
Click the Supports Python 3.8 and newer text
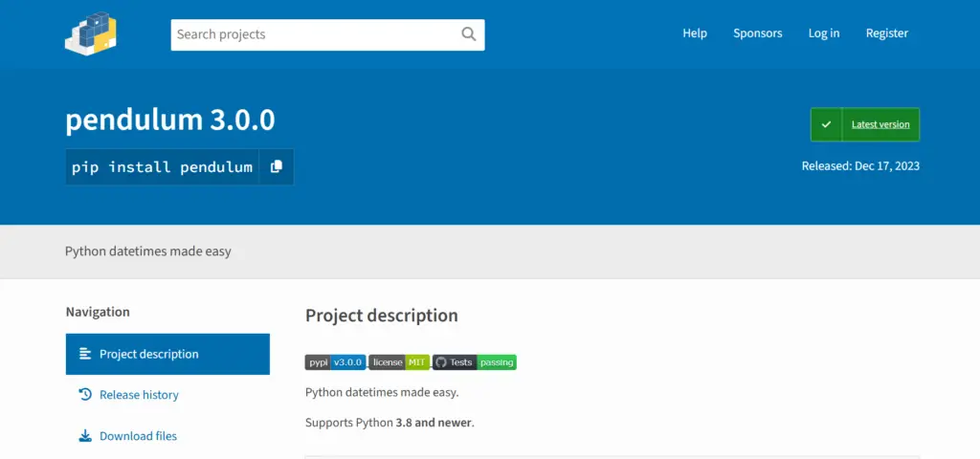(x=390, y=423)
